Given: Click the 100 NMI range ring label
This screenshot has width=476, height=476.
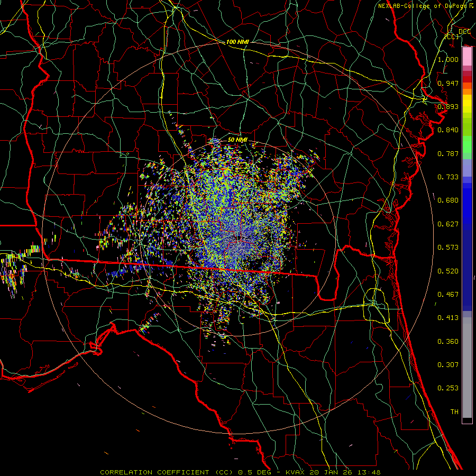Looking at the screenshot, I should (x=237, y=42).
